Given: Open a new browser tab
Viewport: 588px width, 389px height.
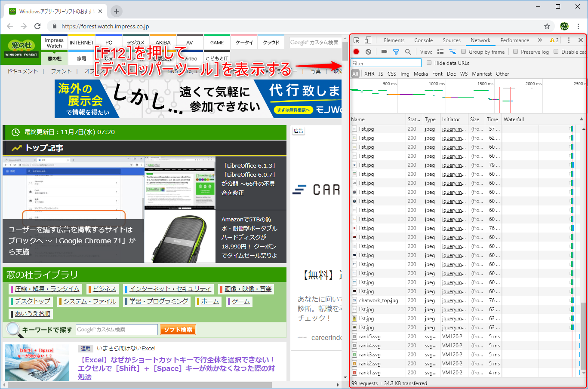Looking at the screenshot, I should [117, 11].
